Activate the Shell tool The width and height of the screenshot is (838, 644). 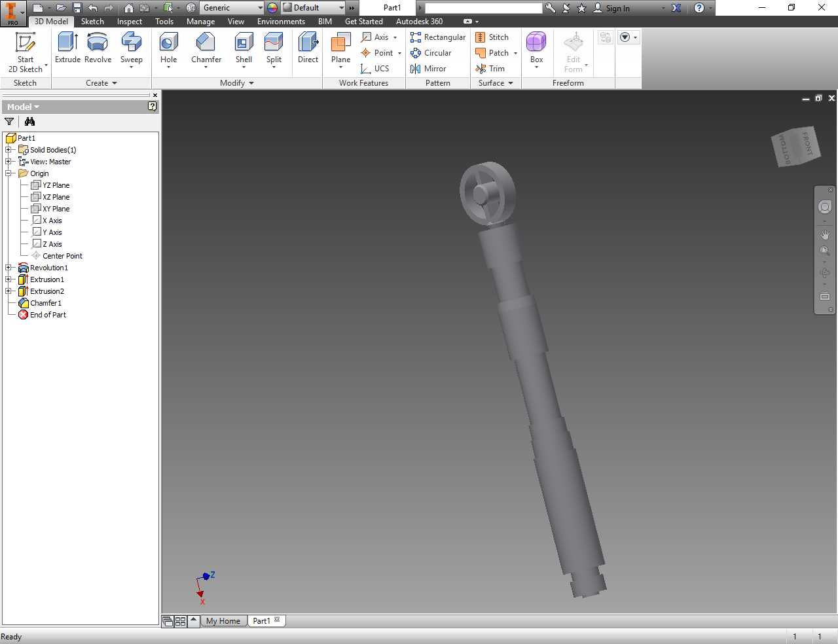tap(244, 50)
